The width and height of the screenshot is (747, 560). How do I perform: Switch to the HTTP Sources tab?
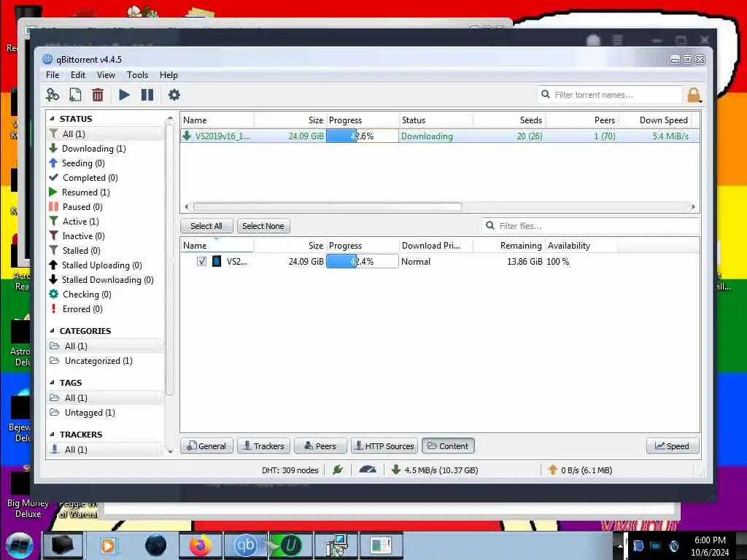click(384, 446)
